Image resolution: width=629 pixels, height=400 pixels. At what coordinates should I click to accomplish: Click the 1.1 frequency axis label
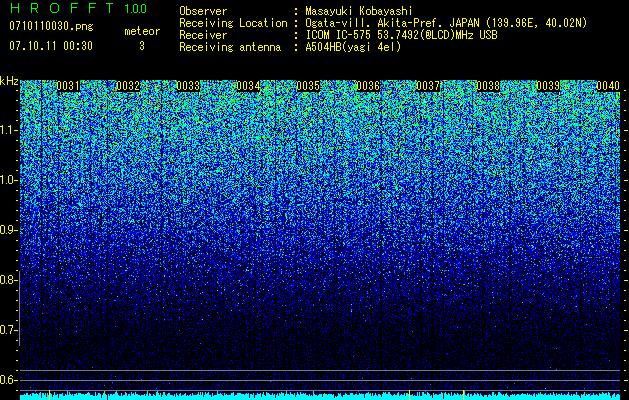click(x=8, y=130)
